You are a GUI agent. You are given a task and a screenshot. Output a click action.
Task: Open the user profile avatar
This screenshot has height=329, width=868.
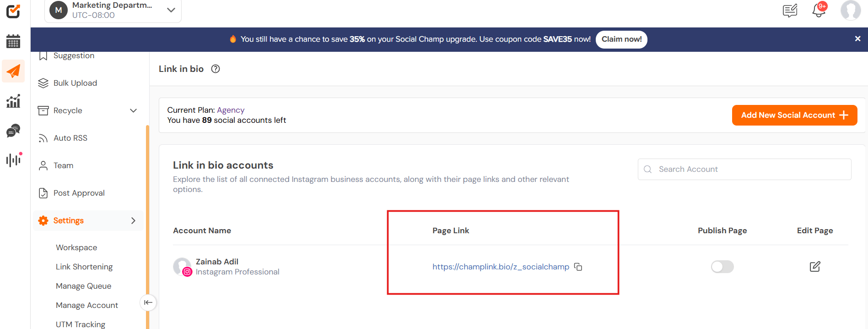pyautogui.click(x=851, y=10)
